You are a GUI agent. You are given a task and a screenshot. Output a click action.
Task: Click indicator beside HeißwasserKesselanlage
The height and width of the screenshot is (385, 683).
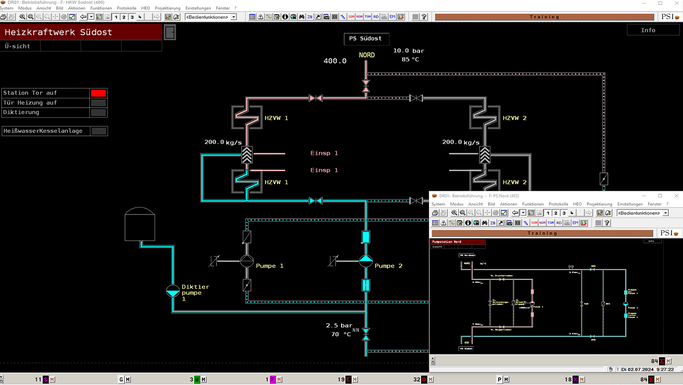tap(99, 131)
